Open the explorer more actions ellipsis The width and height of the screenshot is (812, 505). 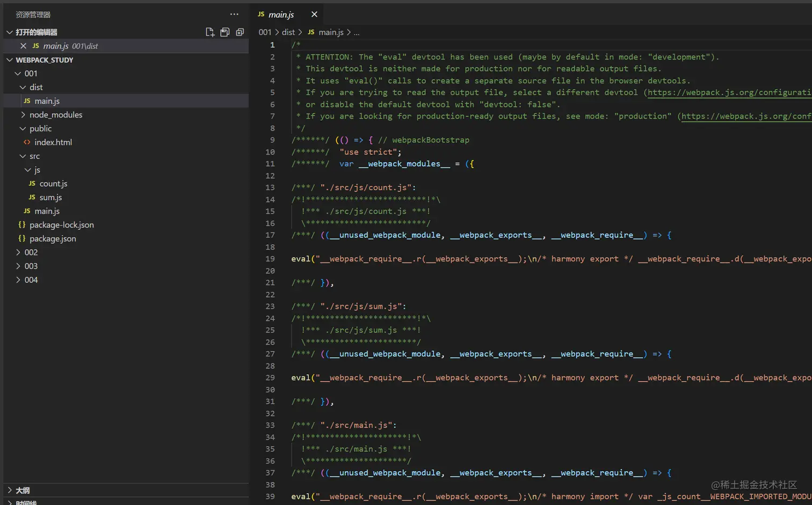pyautogui.click(x=234, y=14)
